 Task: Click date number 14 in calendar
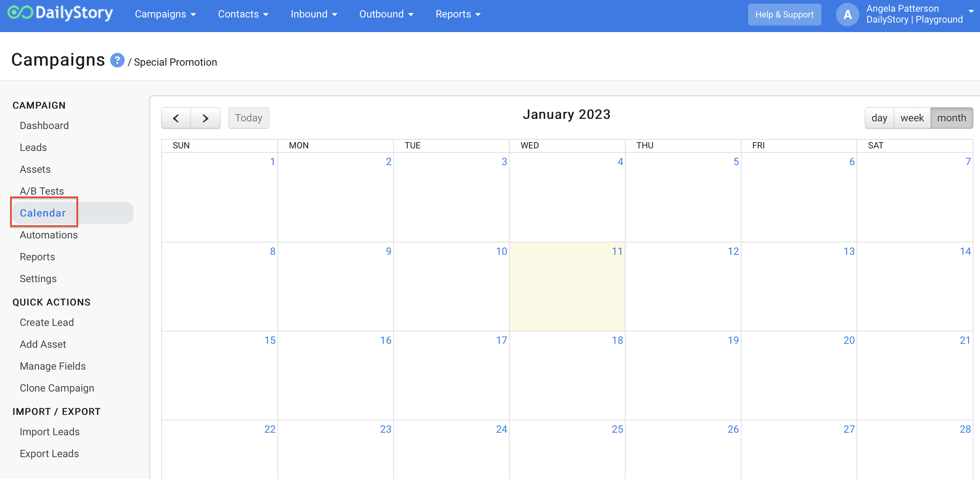point(965,251)
